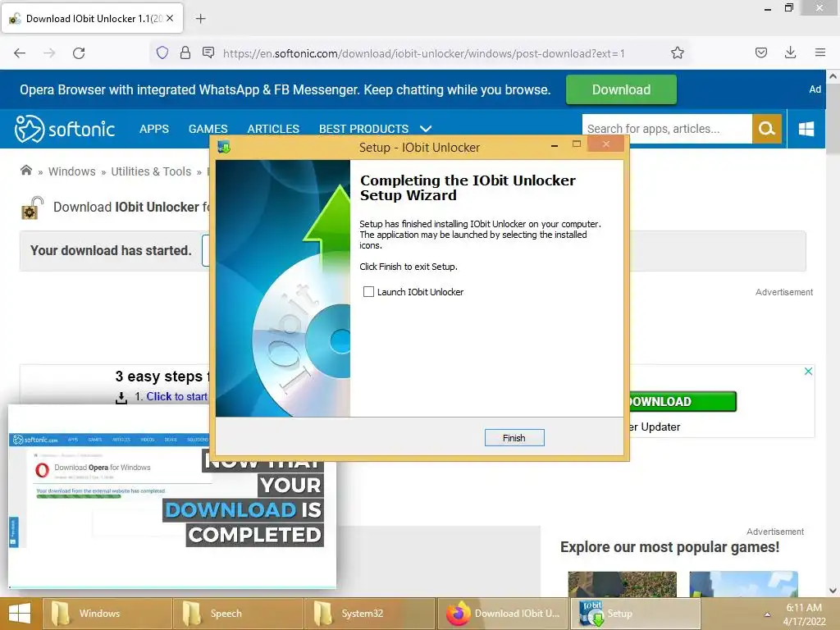Open a new tab with the plus icon
Screen dimensions: 840x630
pos(200,19)
